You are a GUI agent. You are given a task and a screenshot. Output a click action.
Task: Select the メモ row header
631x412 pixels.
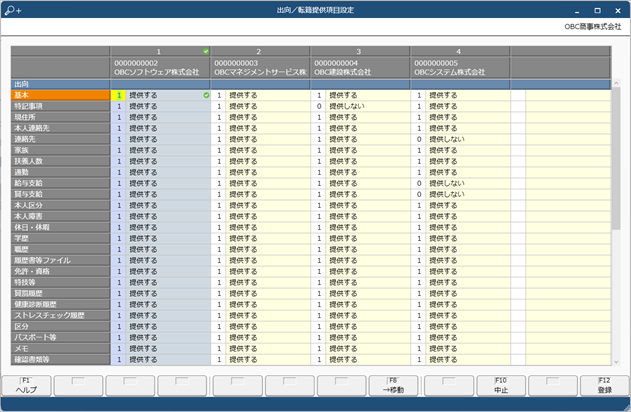[x=60, y=348]
